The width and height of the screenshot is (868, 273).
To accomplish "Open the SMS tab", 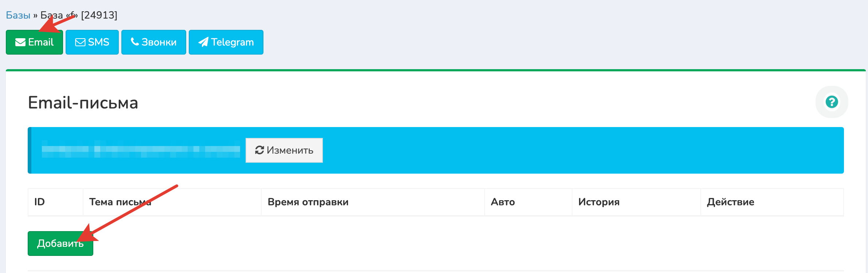I will tap(92, 42).
